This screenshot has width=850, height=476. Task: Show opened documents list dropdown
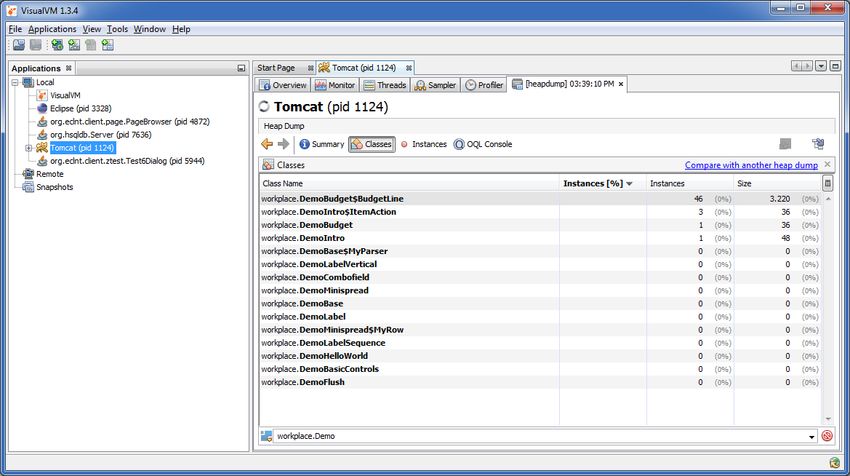pyautogui.click(x=821, y=66)
